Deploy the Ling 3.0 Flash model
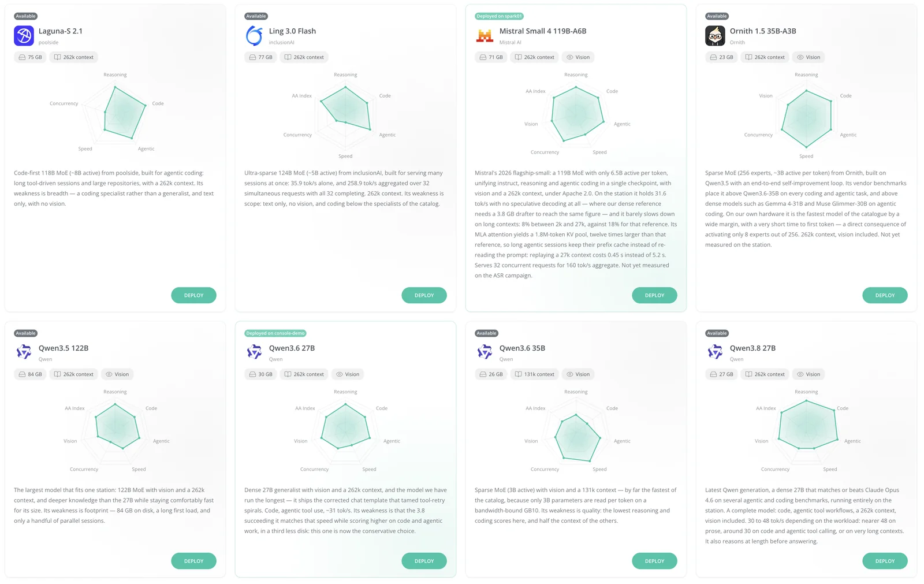Viewport: 924px width, 584px height. [x=424, y=295]
